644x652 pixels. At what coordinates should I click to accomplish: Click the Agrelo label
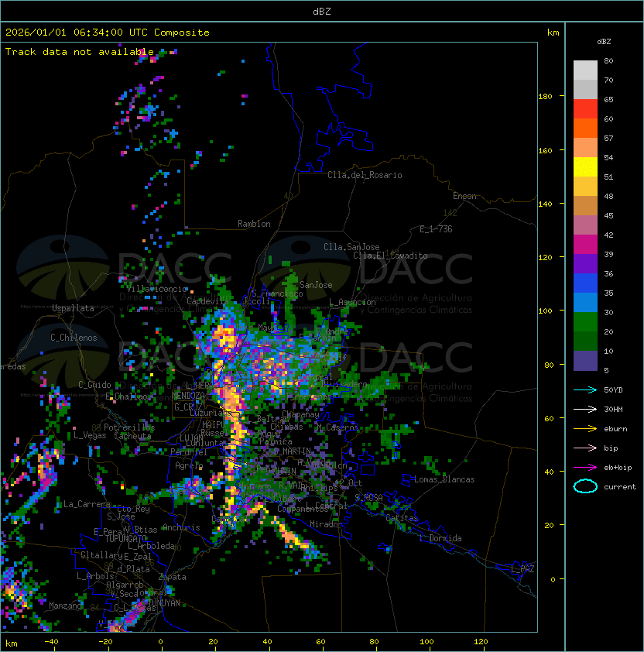tap(189, 465)
